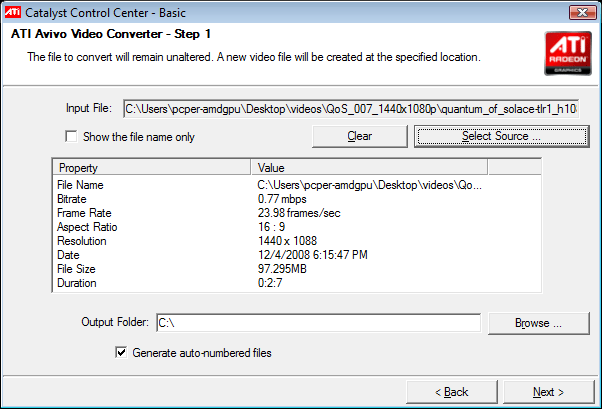Enable Show the file name only checkbox
Viewport: 602px width, 409px height.
71,136
